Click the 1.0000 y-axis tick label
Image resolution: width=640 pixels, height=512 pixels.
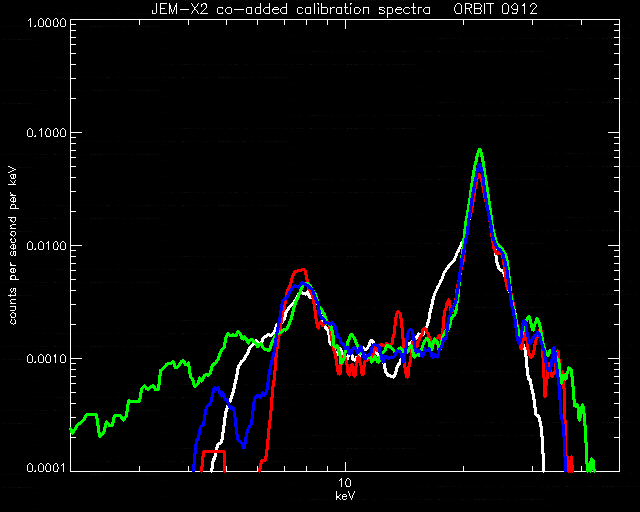click(46, 22)
